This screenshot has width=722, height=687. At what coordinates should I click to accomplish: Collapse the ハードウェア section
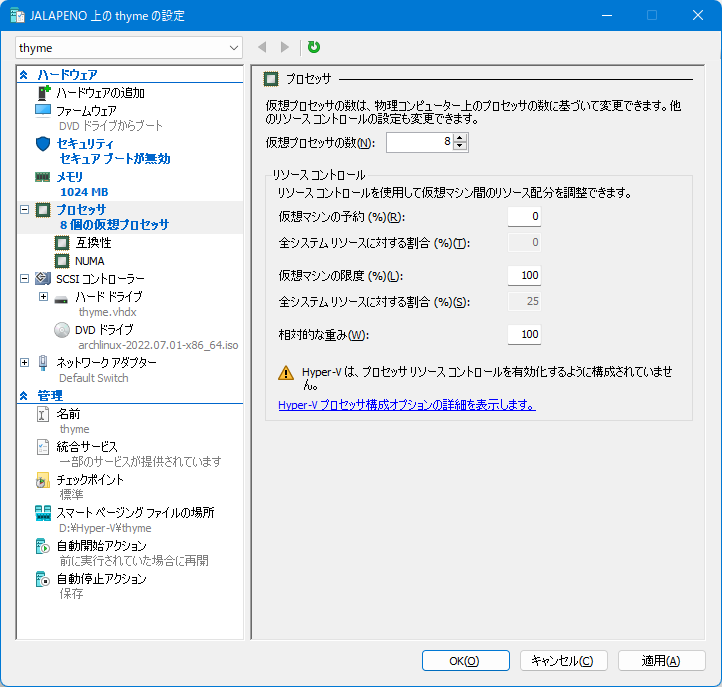point(23,75)
